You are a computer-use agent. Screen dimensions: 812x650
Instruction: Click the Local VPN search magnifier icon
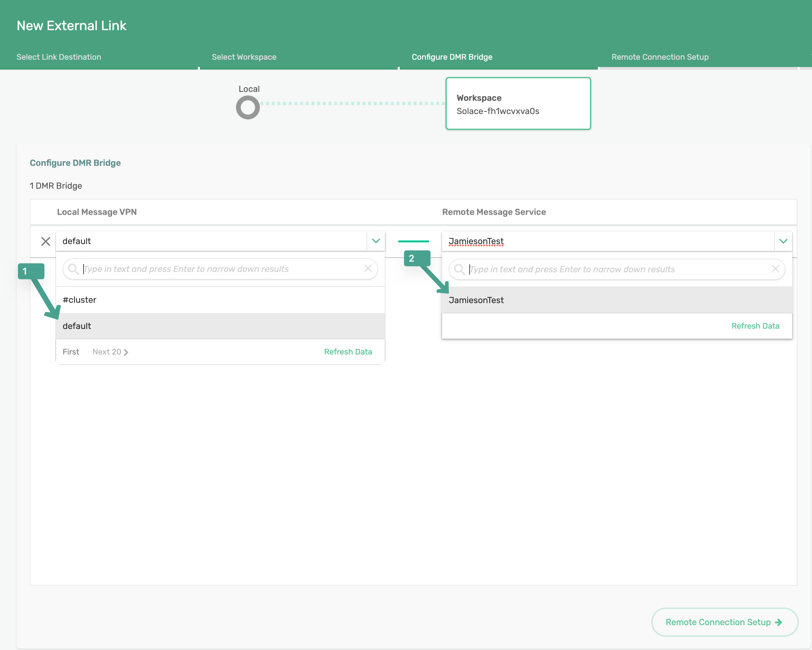point(73,269)
